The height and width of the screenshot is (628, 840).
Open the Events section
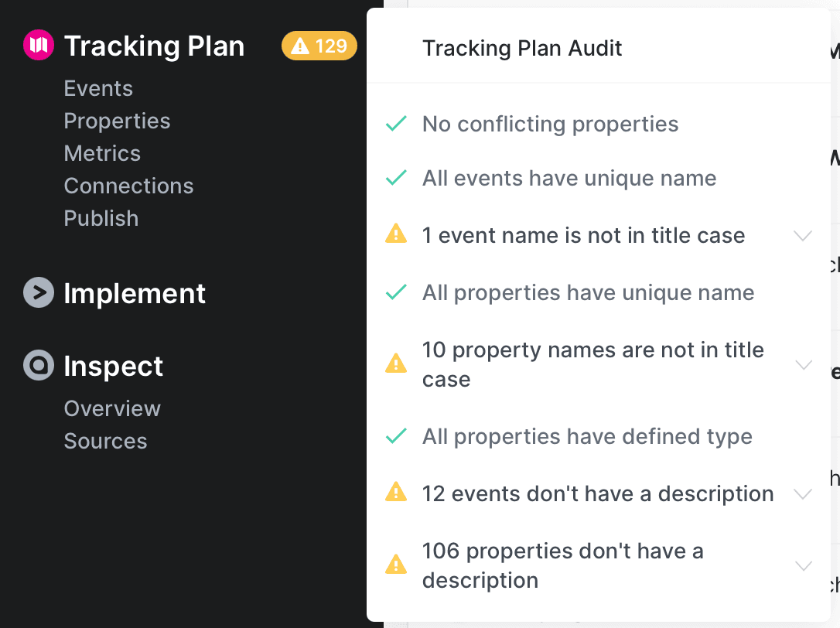point(98,88)
